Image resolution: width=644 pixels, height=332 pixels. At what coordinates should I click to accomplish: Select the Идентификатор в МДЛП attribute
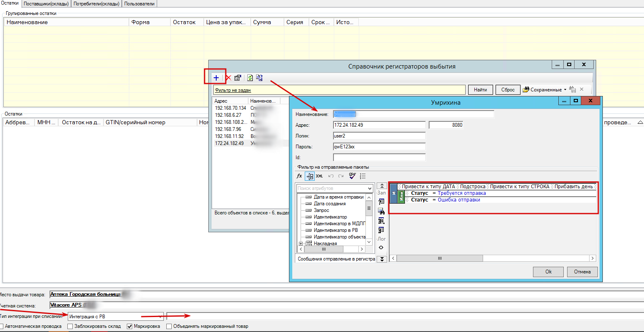point(339,224)
